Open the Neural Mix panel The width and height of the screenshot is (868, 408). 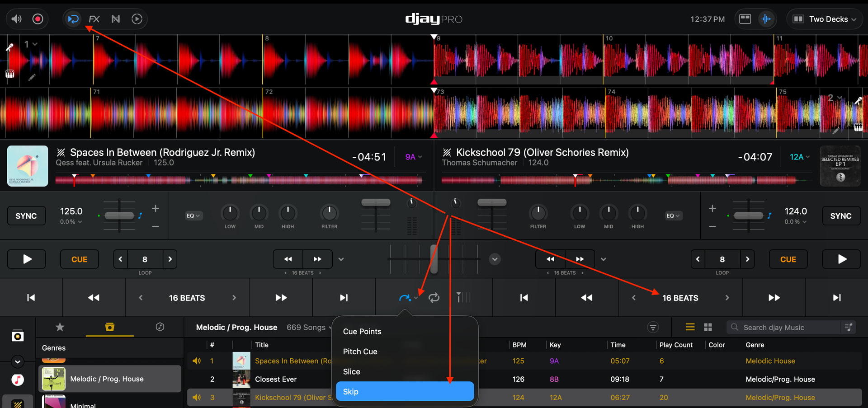click(116, 19)
